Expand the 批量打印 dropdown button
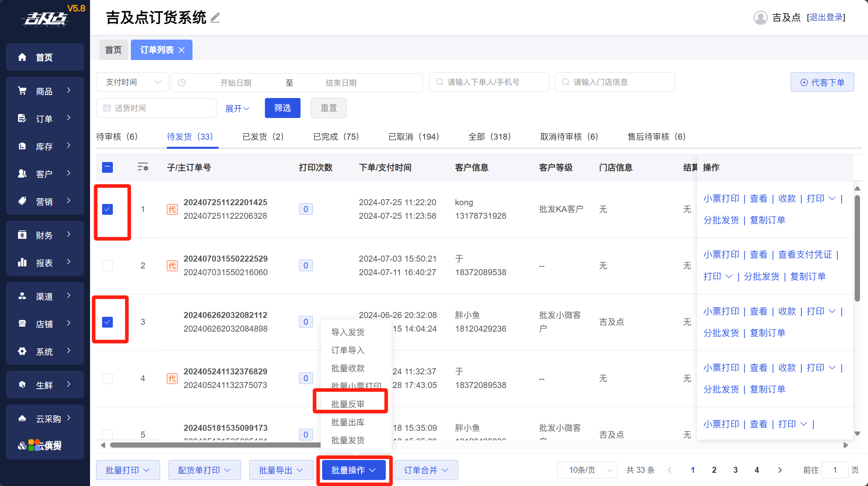 128,470
